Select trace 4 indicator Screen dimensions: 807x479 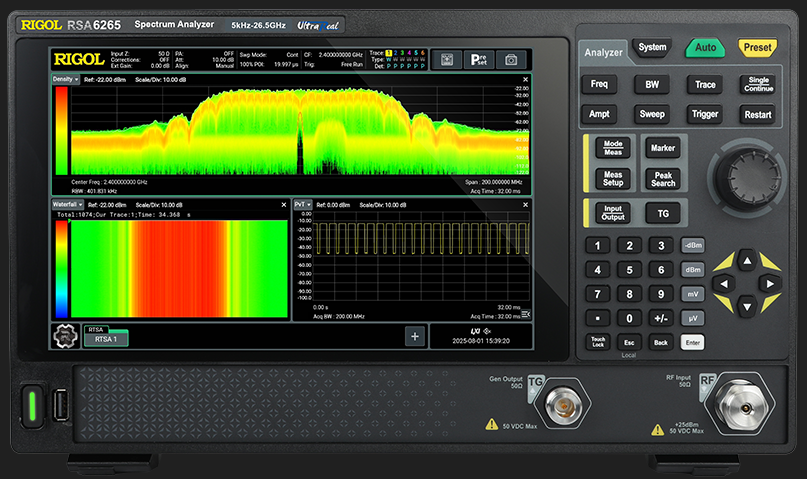pyautogui.click(x=409, y=53)
